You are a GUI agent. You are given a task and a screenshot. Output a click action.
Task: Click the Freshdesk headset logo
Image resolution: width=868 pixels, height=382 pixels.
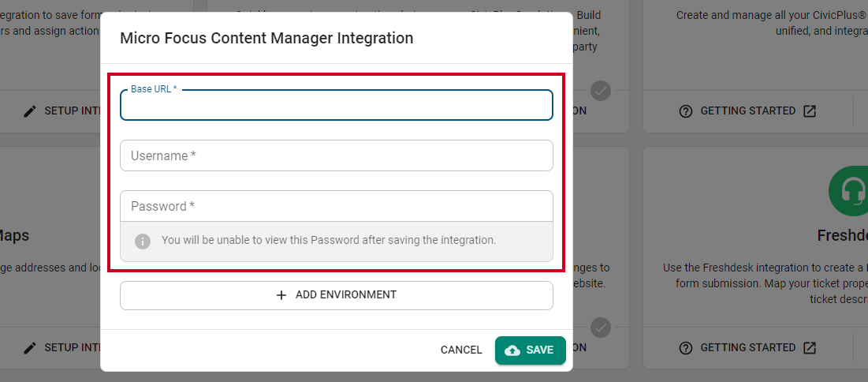click(849, 191)
